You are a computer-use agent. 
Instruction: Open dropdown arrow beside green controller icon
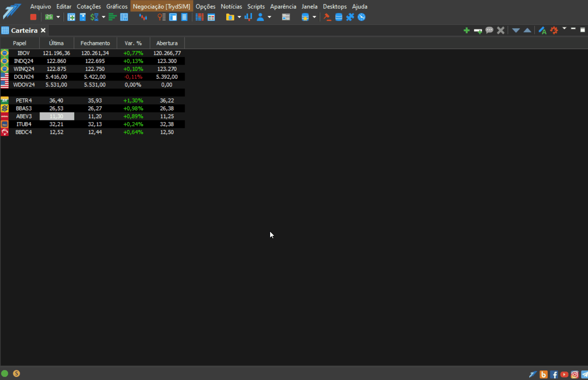(x=58, y=17)
